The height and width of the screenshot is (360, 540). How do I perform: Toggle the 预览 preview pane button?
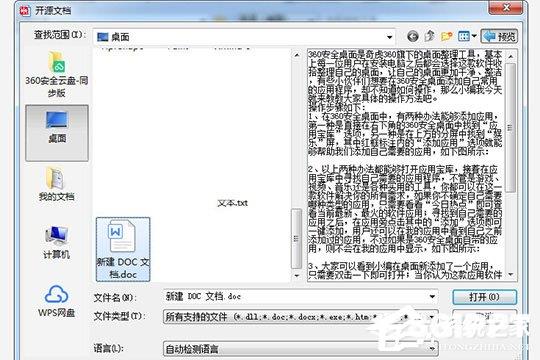point(499,36)
